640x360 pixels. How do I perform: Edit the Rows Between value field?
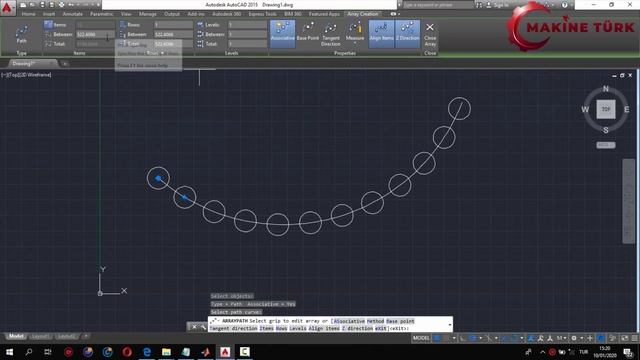[173, 34]
